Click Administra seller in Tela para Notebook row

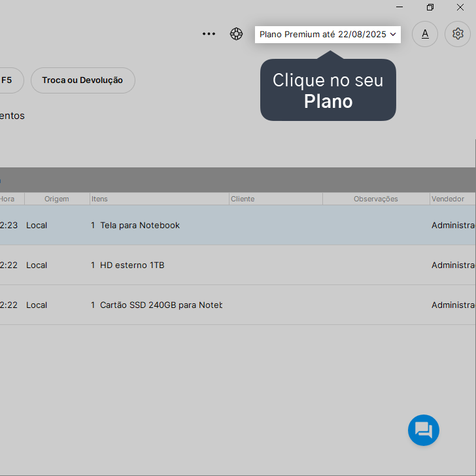tap(453, 225)
